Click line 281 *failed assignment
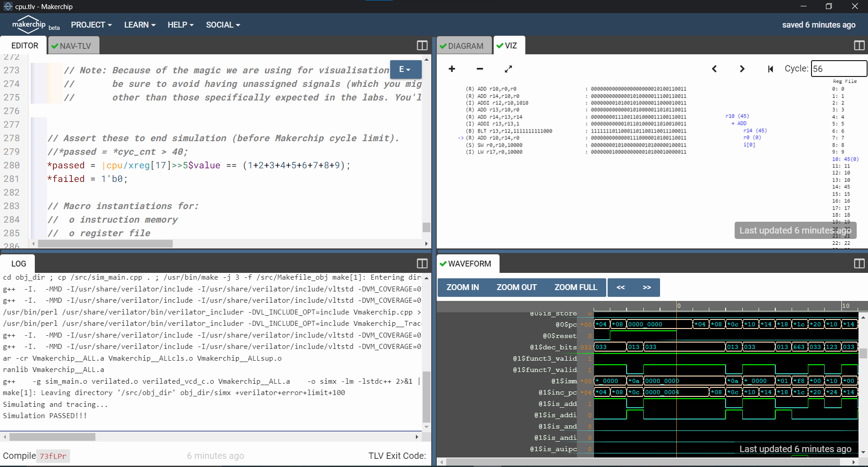Image resolution: width=868 pixels, height=467 pixels. click(88, 179)
